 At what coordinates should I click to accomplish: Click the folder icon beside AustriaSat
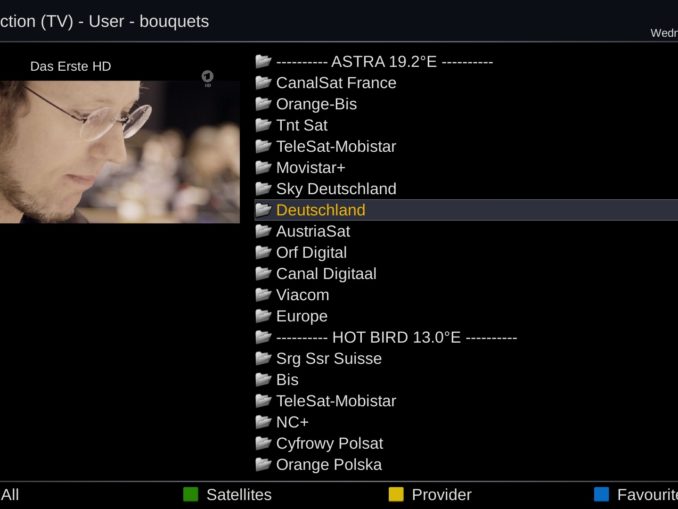point(263,230)
